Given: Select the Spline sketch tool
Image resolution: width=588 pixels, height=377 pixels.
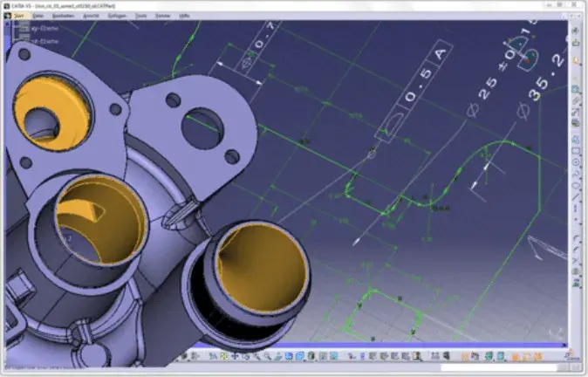Looking at the screenshot, I should coord(576,174).
